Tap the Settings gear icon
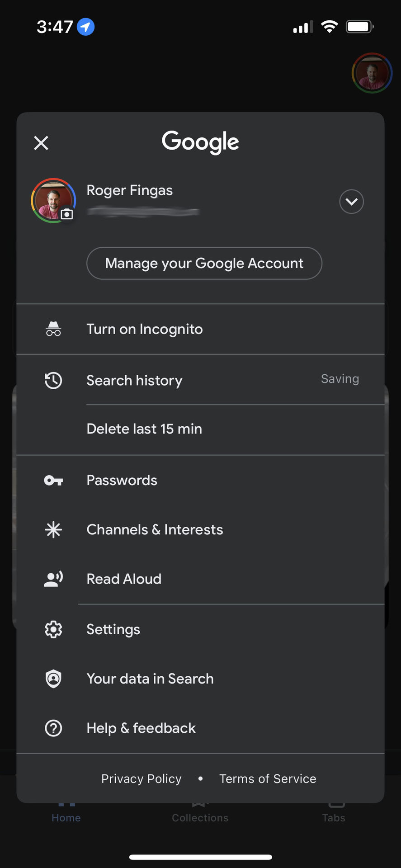 click(53, 629)
